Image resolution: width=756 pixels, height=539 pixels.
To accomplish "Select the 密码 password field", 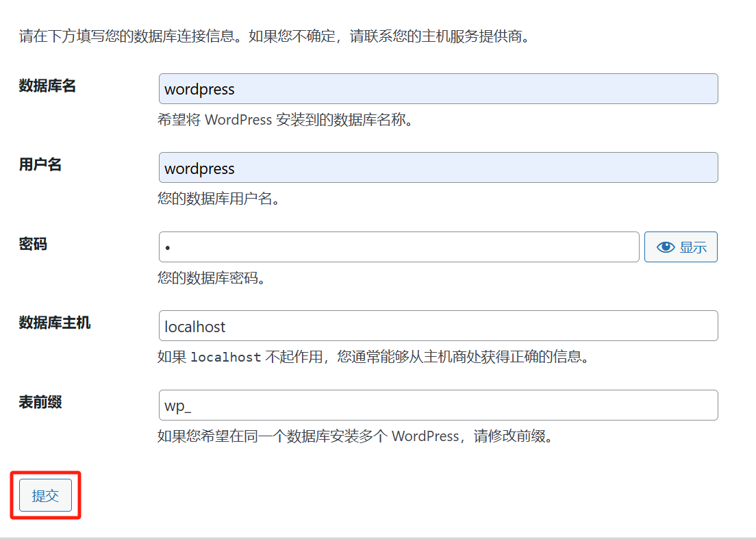I will pyautogui.click(x=399, y=247).
